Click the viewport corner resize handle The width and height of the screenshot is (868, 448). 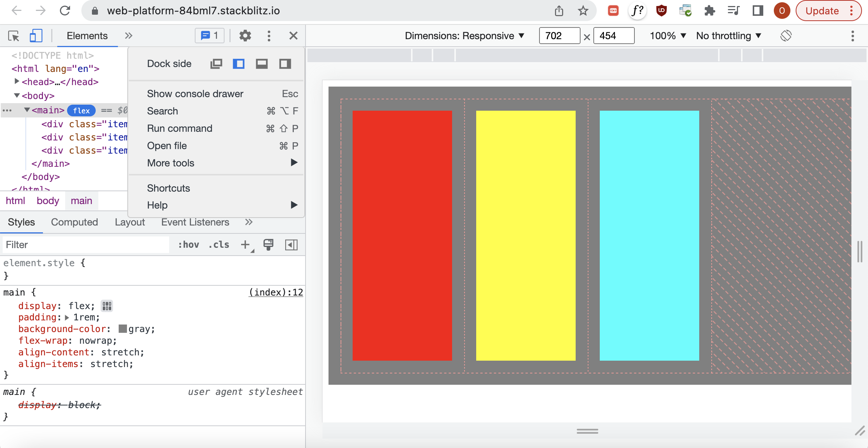click(860, 431)
